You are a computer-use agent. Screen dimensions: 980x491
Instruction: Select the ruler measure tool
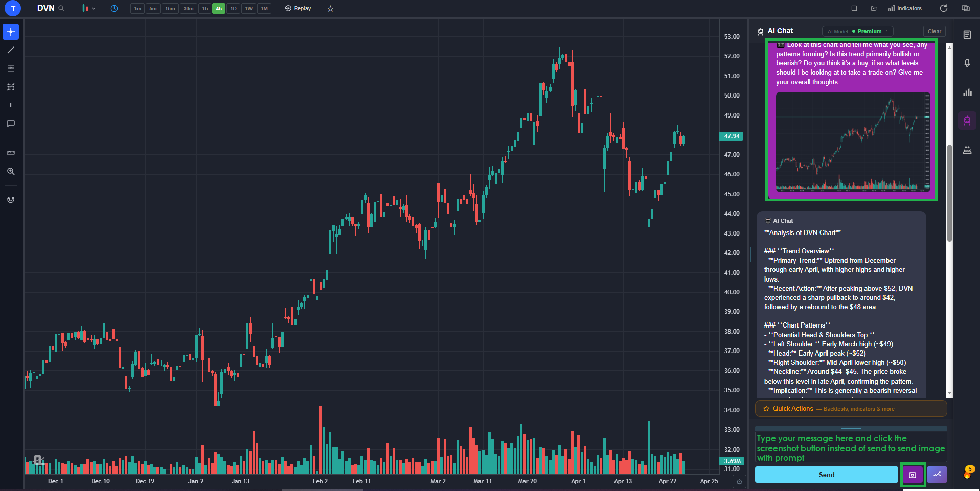point(11,153)
